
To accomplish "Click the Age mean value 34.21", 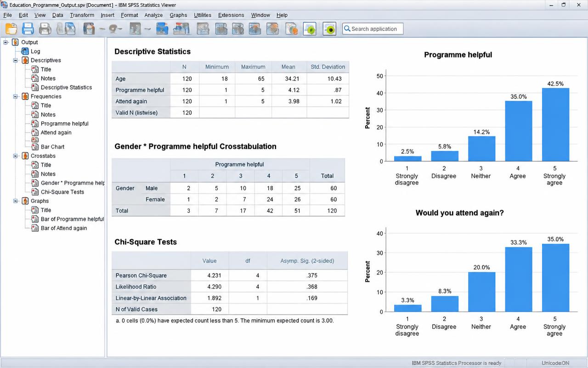I will [x=292, y=79].
